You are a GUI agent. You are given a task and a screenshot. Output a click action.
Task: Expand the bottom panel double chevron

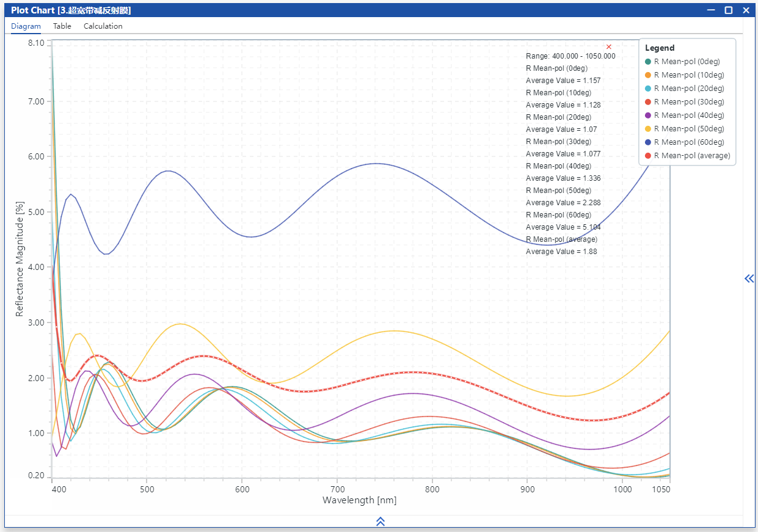[x=380, y=521]
